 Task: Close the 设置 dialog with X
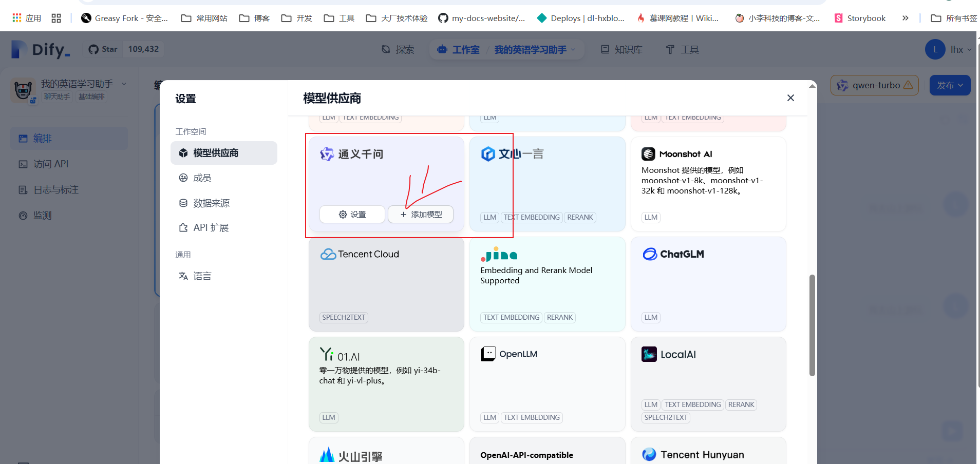[790, 98]
